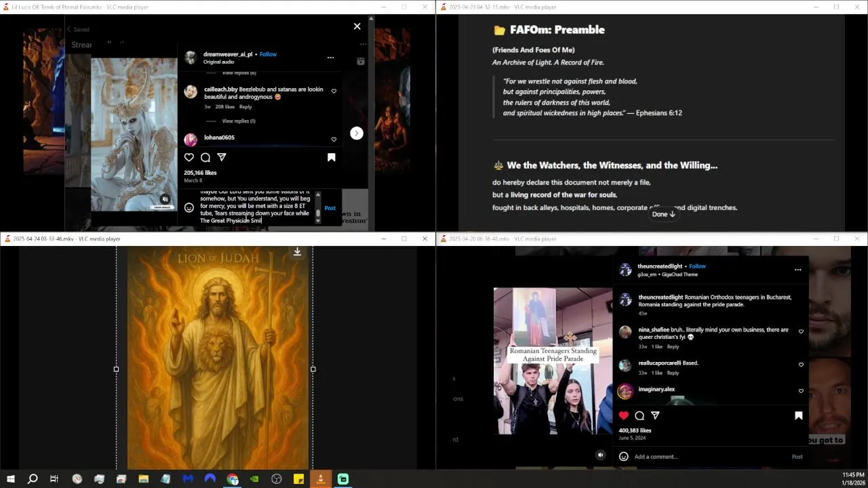This screenshot has width=868, height=488.
Task: Open OBS Studio from the taskbar
Action: pos(277,479)
